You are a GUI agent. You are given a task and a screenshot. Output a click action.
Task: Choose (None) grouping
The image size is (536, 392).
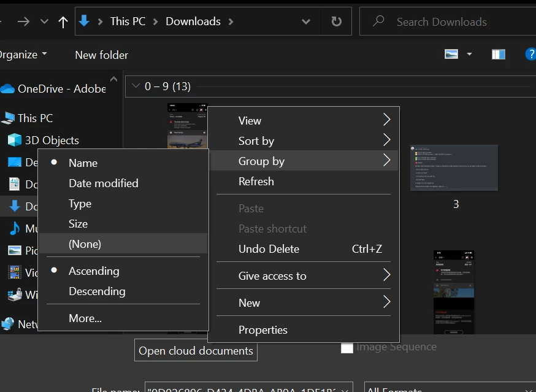point(123,244)
